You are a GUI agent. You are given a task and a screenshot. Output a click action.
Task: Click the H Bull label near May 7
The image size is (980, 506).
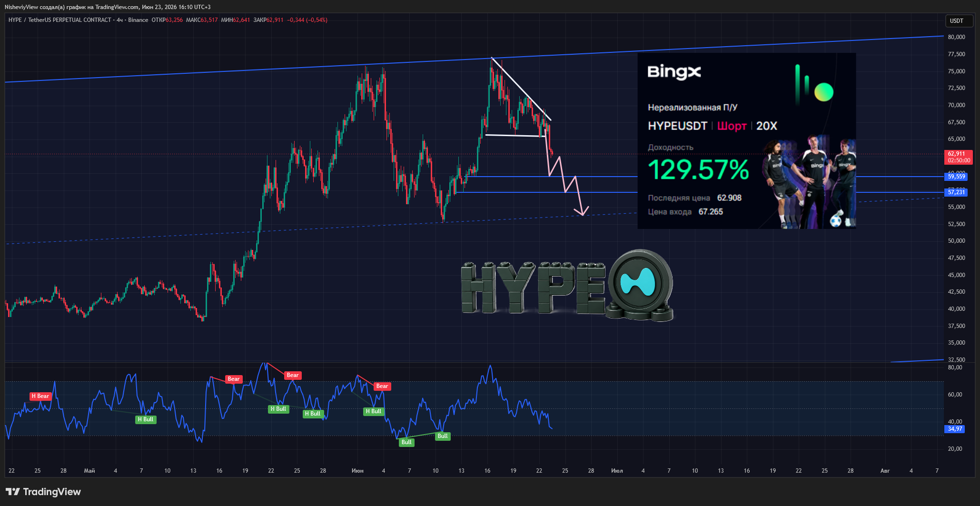tap(146, 419)
